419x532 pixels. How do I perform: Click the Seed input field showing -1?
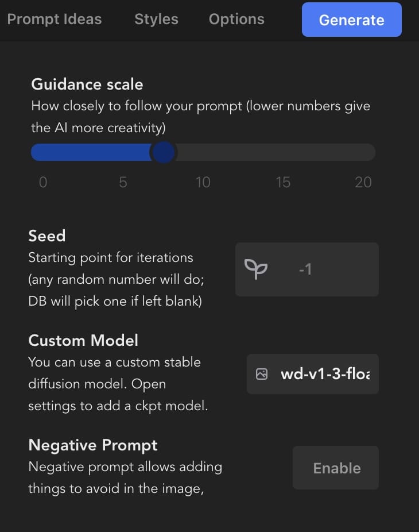(x=307, y=269)
